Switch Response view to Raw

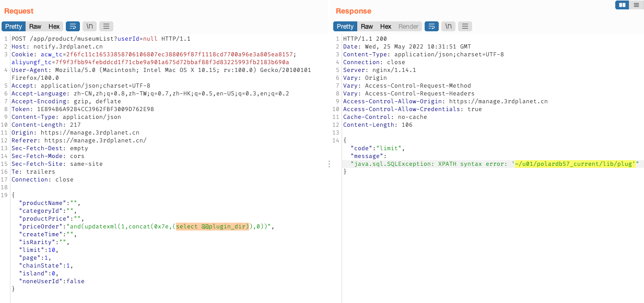coord(367,27)
